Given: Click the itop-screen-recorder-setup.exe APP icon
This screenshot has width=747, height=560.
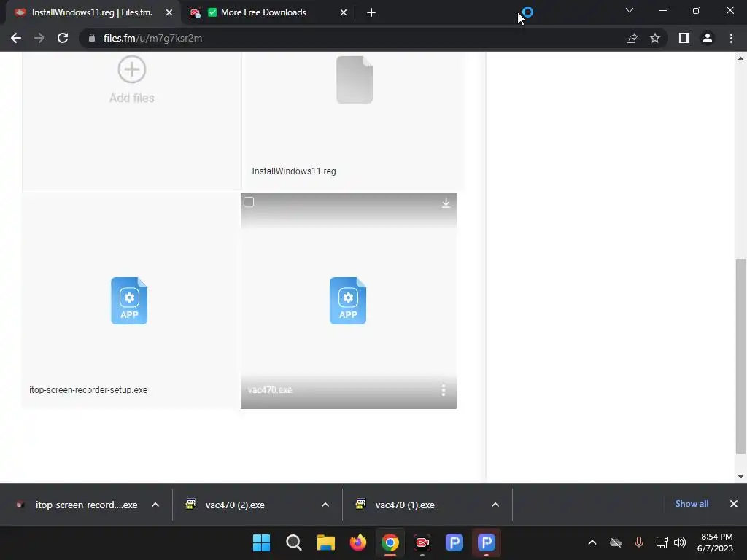Looking at the screenshot, I should pos(129,300).
